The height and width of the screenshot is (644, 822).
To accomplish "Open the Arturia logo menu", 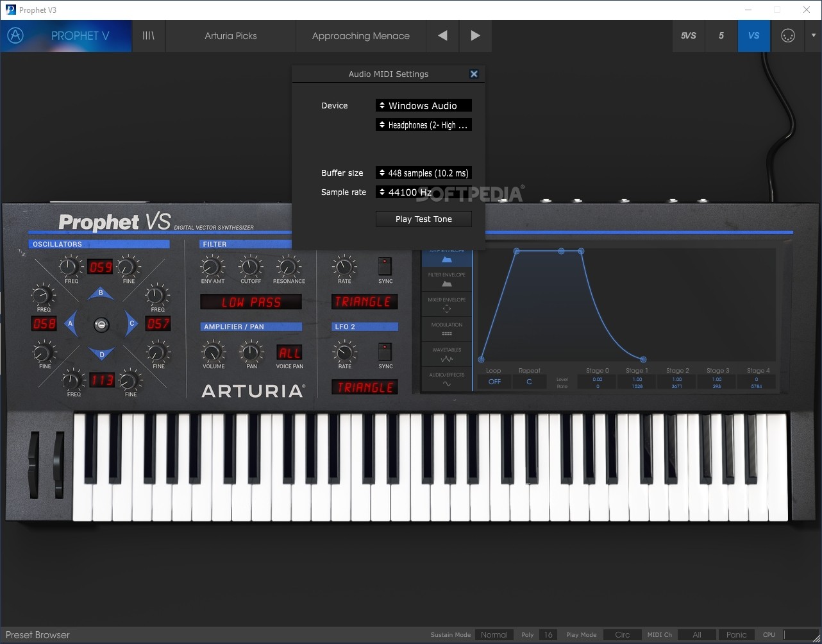I will [15, 36].
